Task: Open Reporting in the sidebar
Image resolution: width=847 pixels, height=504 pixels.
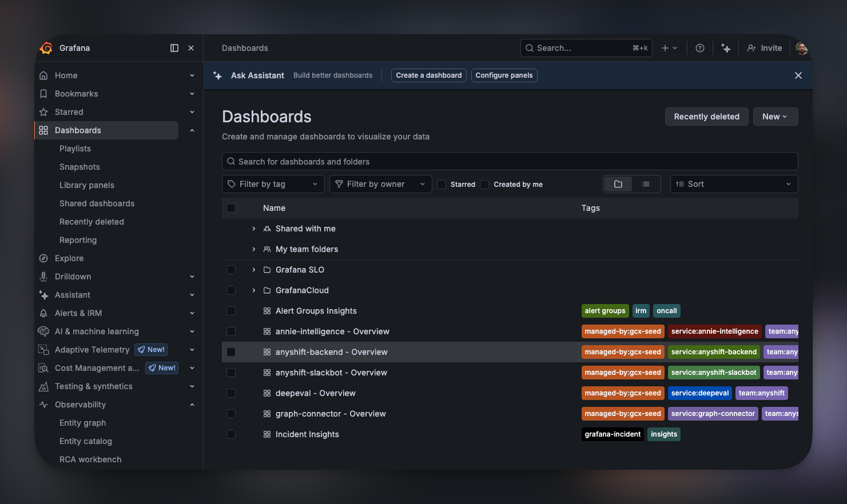Action: tap(78, 240)
